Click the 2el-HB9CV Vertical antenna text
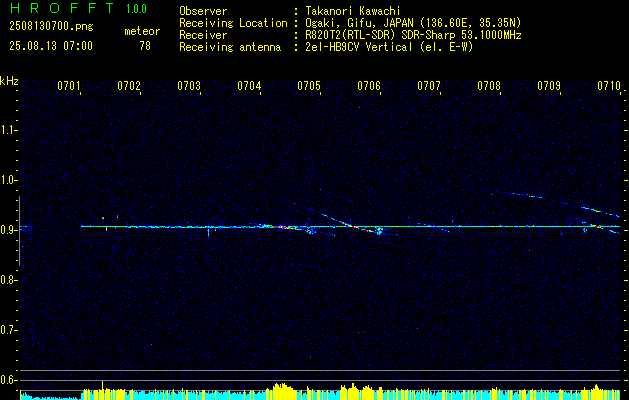This screenshot has width=629, height=400. 389,47
